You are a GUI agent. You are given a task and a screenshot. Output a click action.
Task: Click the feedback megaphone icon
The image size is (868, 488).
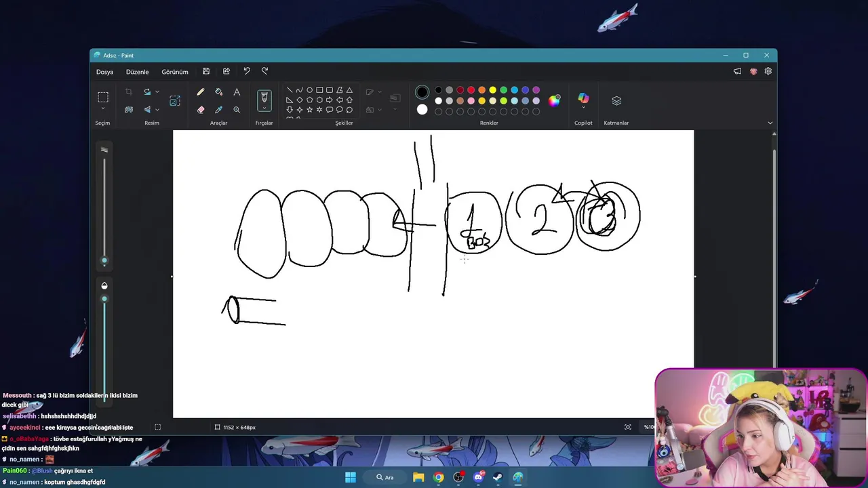[x=737, y=71]
